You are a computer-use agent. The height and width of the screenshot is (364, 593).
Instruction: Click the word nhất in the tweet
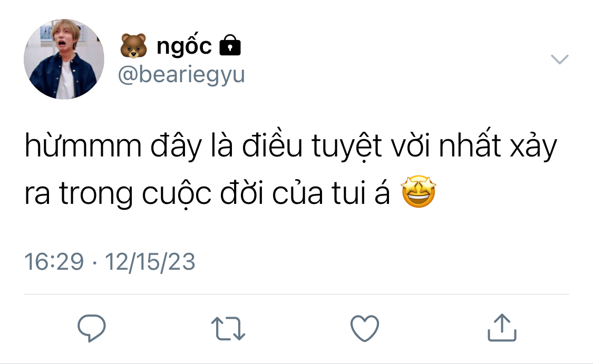click(470, 143)
